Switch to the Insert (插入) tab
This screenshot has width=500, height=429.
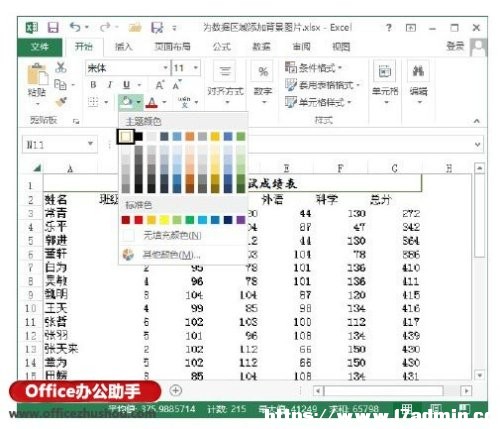[x=124, y=47]
